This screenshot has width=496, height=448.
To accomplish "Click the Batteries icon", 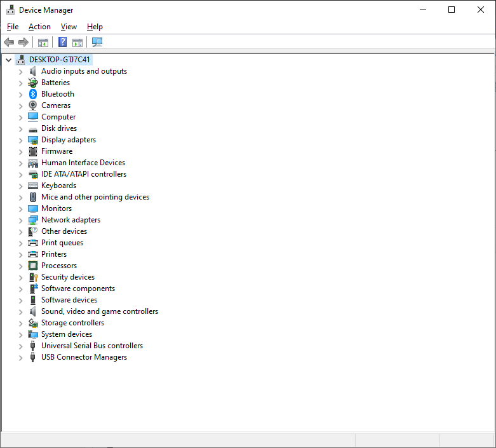I will pyautogui.click(x=33, y=83).
